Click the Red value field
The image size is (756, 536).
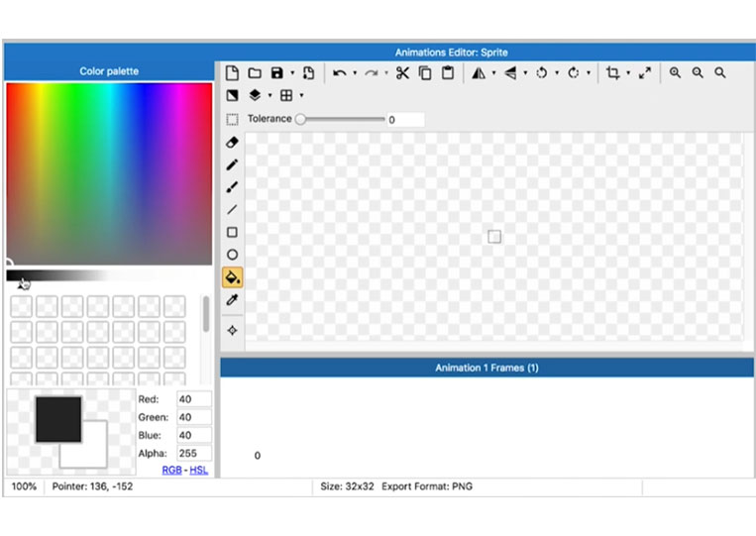click(x=194, y=399)
